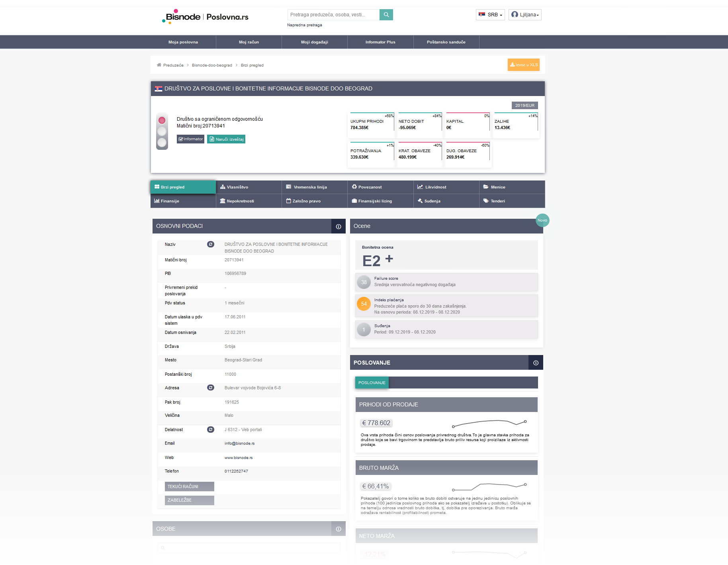Click PIB value 106956789

click(x=235, y=274)
